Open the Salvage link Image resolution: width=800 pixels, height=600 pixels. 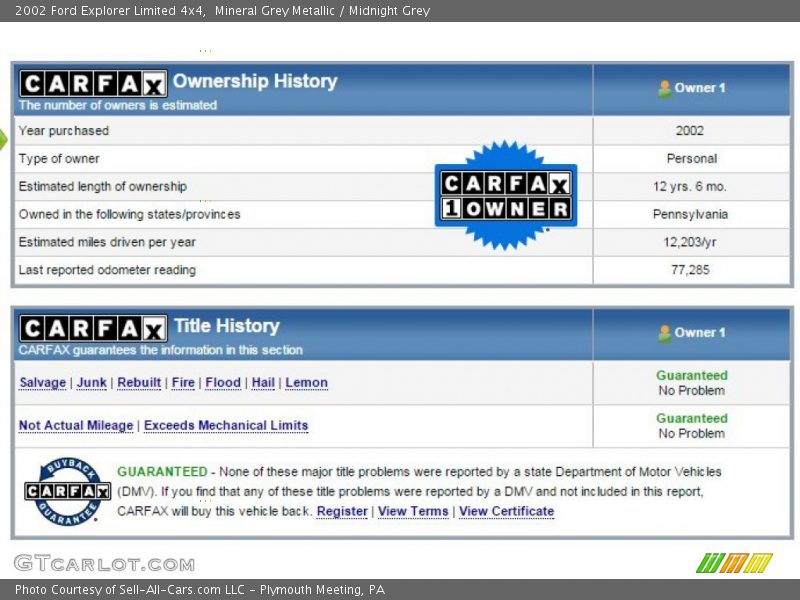[43, 383]
